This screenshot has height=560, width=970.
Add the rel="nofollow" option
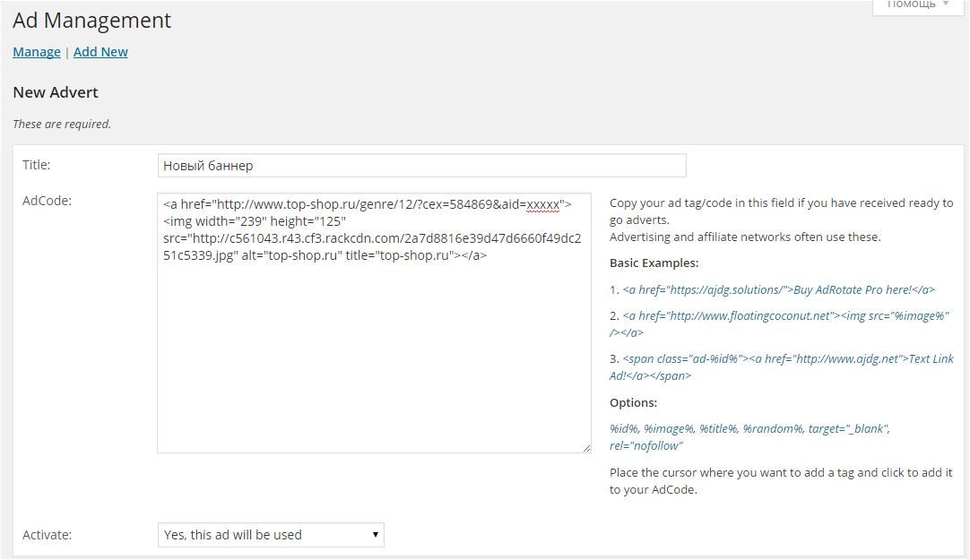point(645,446)
